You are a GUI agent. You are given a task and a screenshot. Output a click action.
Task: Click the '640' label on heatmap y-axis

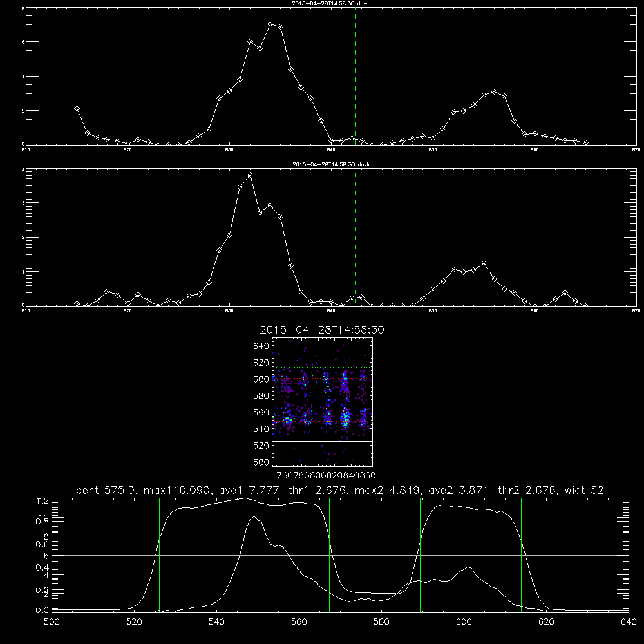pyautogui.click(x=261, y=346)
